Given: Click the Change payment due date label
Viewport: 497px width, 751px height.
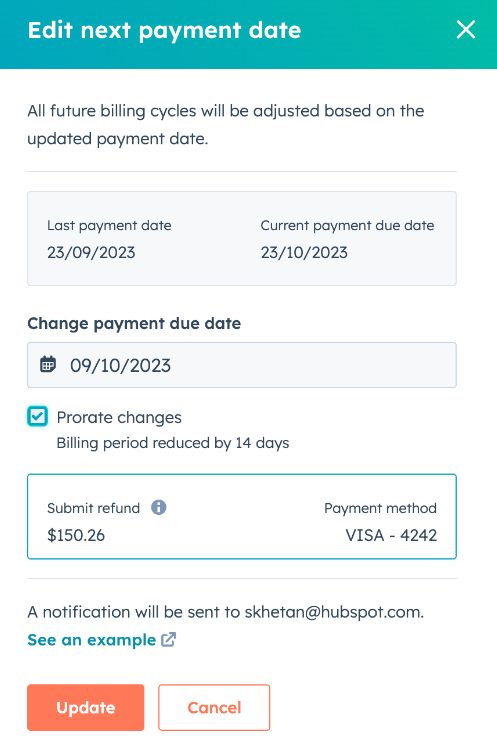Looking at the screenshot, I should pyautogui.click(x=134, y=324).
